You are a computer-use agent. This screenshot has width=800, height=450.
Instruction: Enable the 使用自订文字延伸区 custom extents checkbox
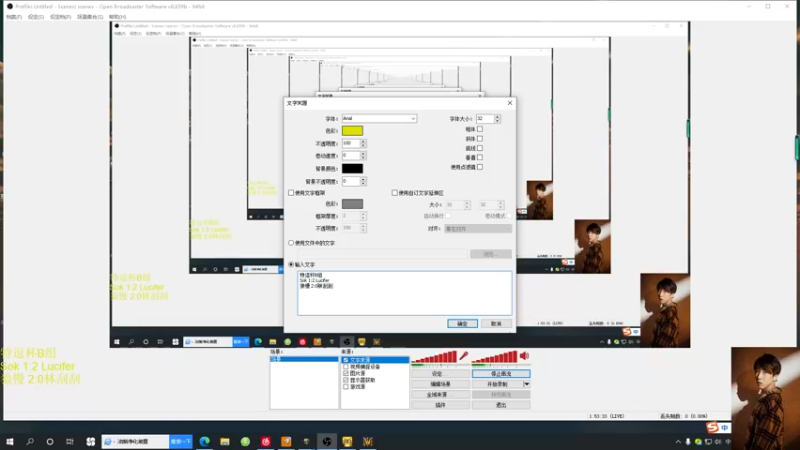(x=394, y=193)
